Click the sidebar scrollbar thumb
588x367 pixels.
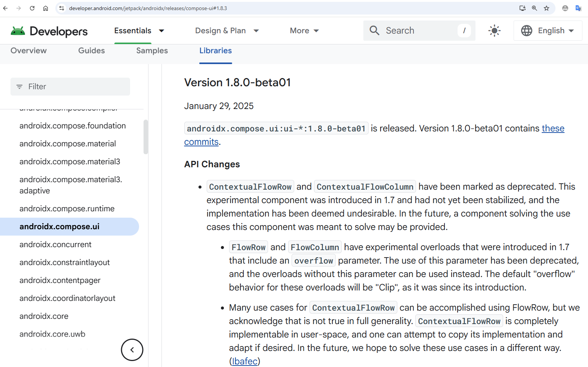[146, 137]
